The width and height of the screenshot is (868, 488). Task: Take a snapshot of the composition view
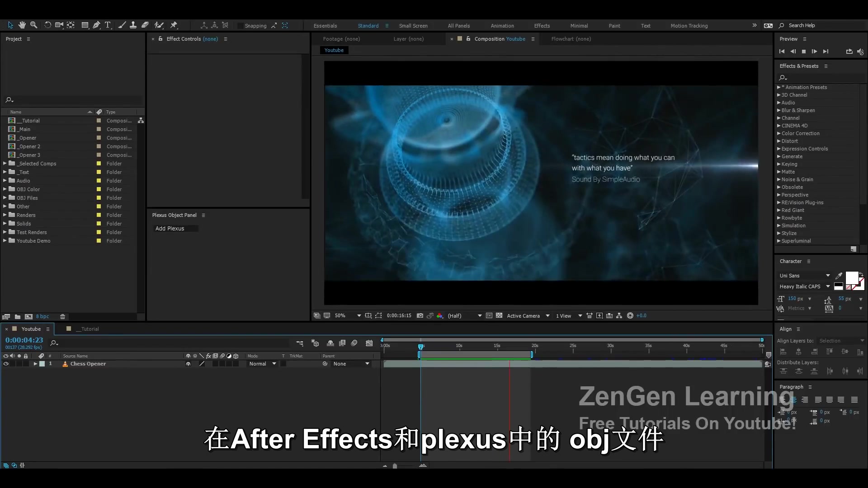tap(420, 315)
